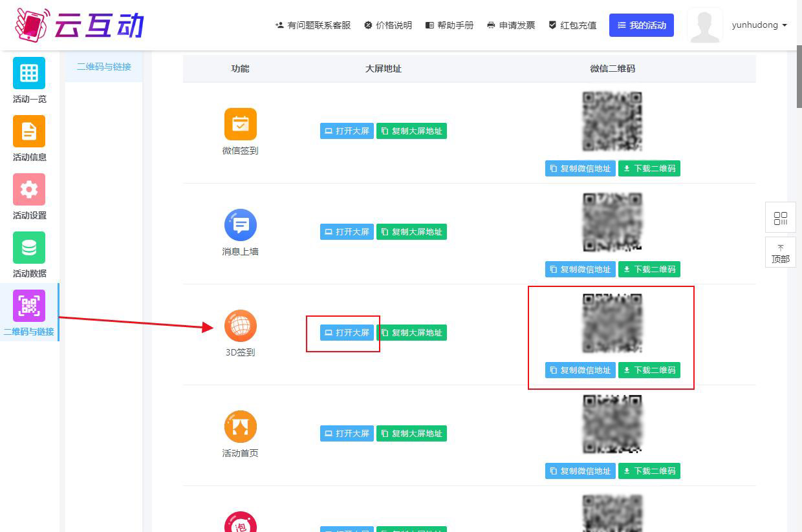The image size is (802, 532).
Task: Click the 微信签到 QR code image
Action: 612,122
